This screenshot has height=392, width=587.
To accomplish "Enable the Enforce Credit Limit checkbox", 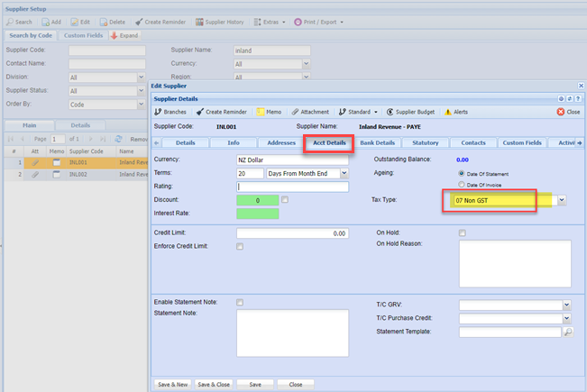I will [240, 246].
